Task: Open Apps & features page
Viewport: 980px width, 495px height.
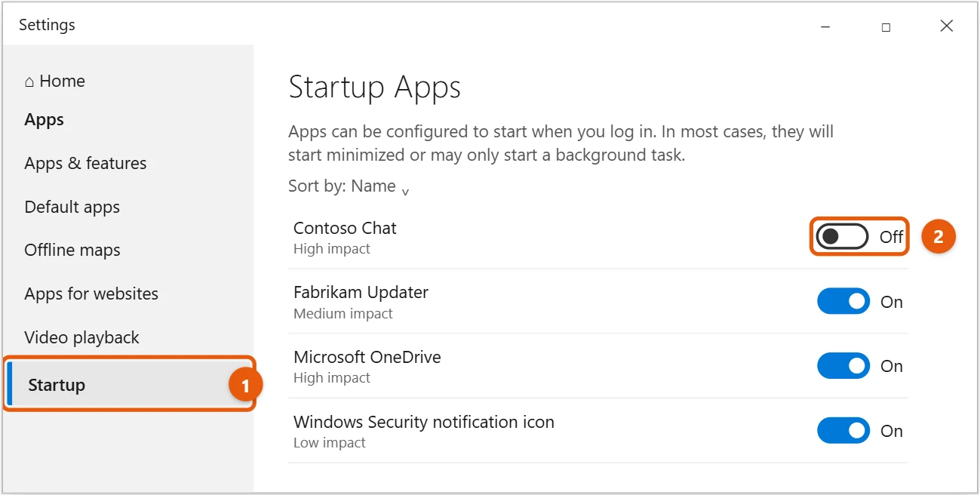Action: point(85,163)
